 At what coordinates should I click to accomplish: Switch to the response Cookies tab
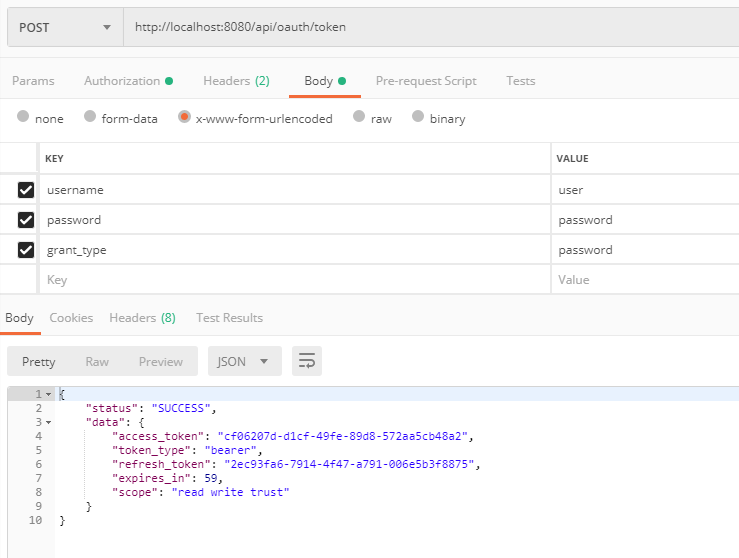click(71, 318)
